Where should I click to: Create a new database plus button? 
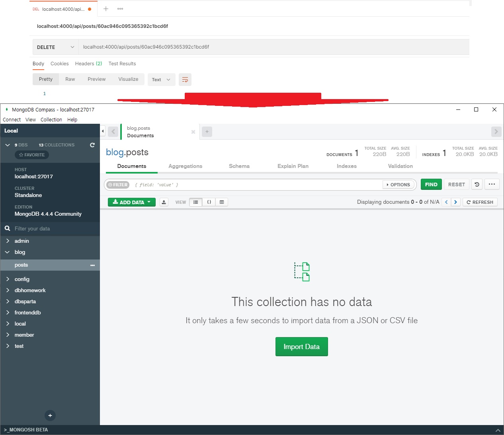coord(50,415)
